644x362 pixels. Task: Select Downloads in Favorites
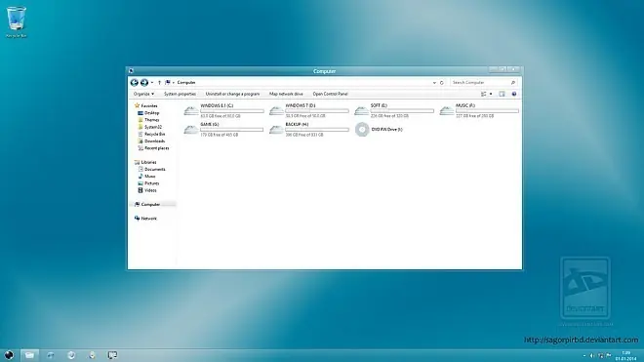[x=151, y=141]
